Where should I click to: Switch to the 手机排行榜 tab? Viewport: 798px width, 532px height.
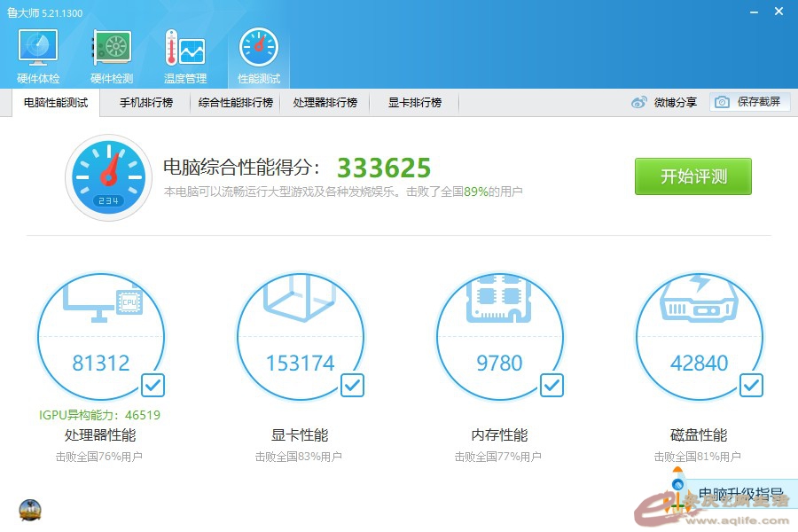146,103
